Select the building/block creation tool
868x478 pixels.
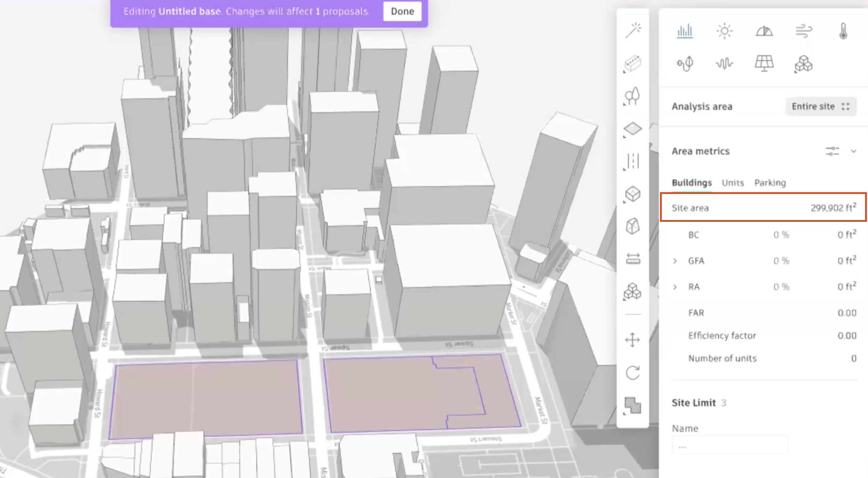click(x=634, y=62)
